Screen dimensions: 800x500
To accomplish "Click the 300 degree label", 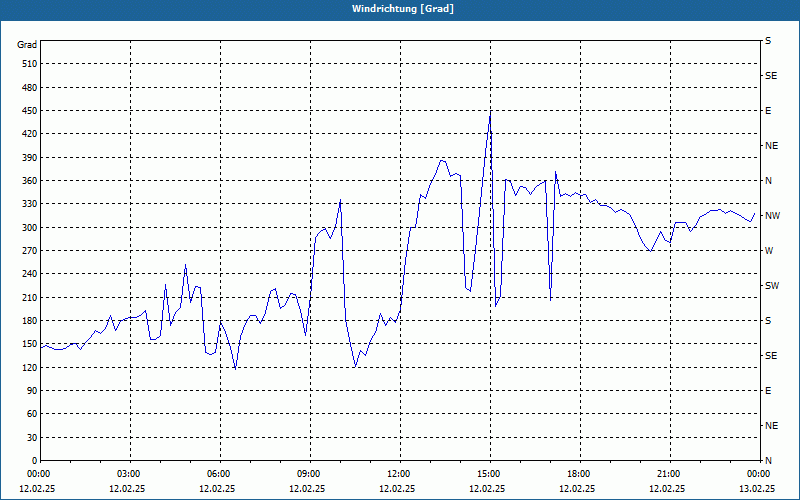I will pyautogui.click(x=29, y=228).
